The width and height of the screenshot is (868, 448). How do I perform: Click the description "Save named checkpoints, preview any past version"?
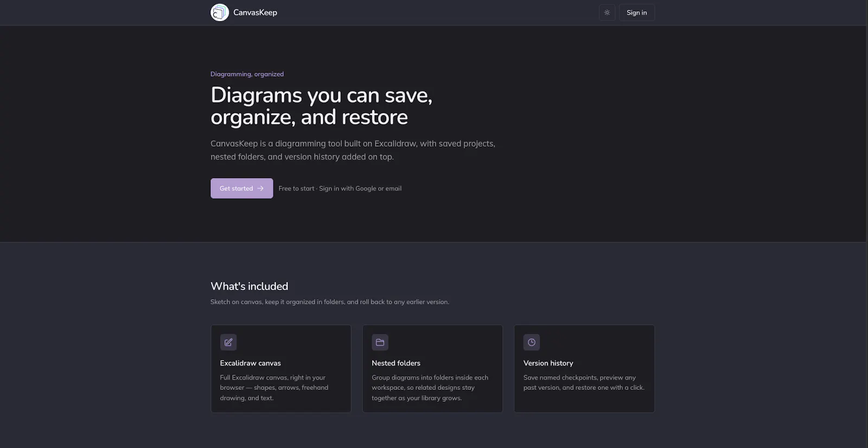pyautogui.click(x=584, y=382)
